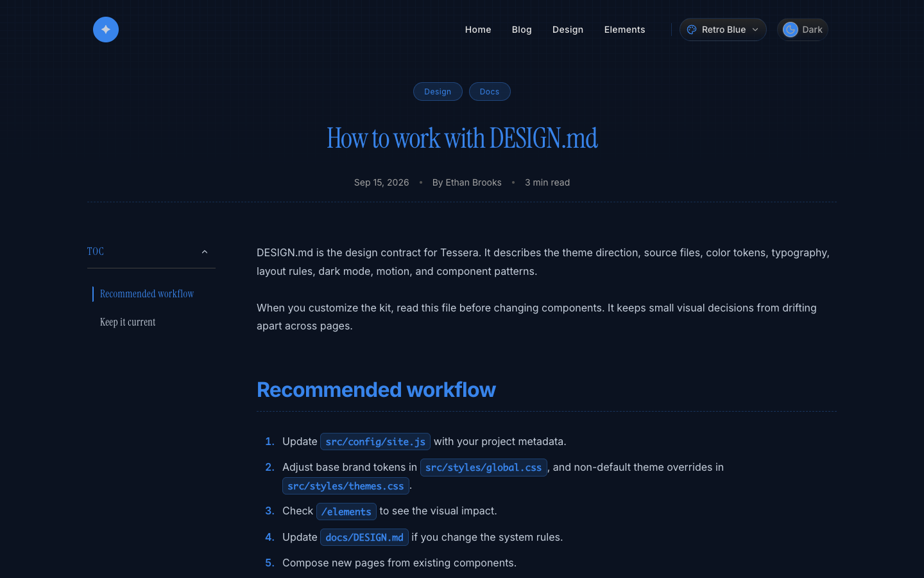Click the TOC heading label

[x=96, y=252]
